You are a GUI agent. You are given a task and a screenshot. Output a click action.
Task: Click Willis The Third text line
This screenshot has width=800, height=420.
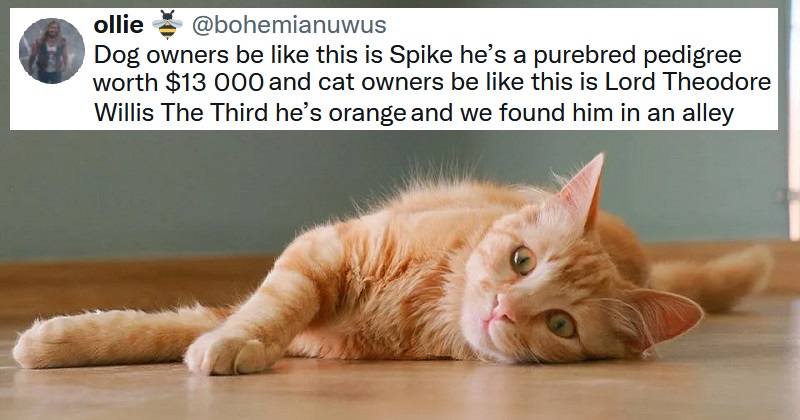coord(181,113)
